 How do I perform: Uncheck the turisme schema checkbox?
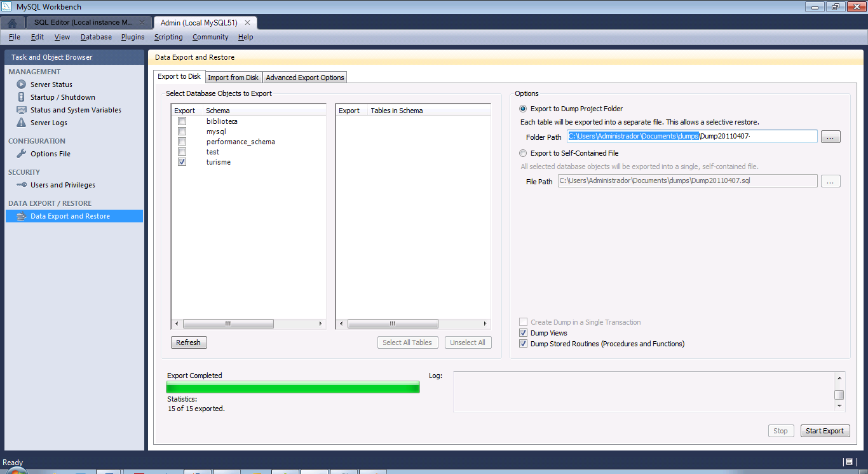pos(182,162)
